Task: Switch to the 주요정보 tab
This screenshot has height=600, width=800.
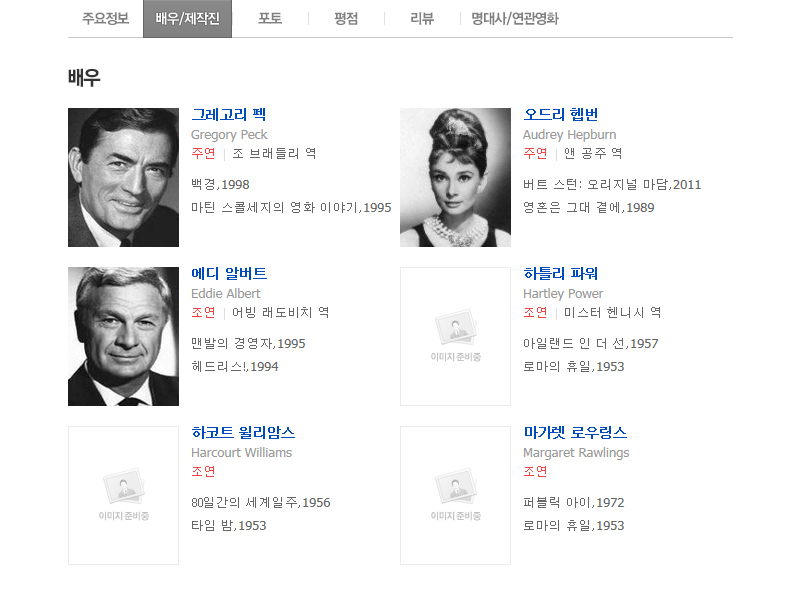Action: coord(106,19)
